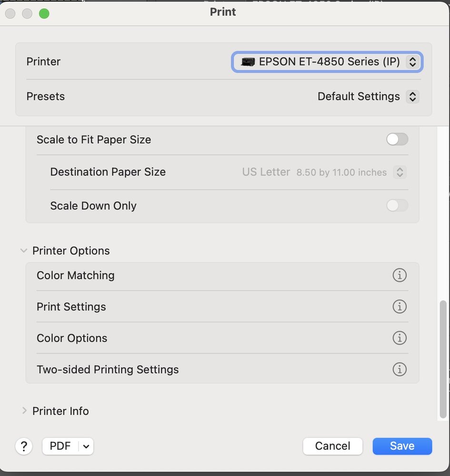This screenshot has width=450, height=476.
Task: Click the question mark help button
Action: point(24,446)
